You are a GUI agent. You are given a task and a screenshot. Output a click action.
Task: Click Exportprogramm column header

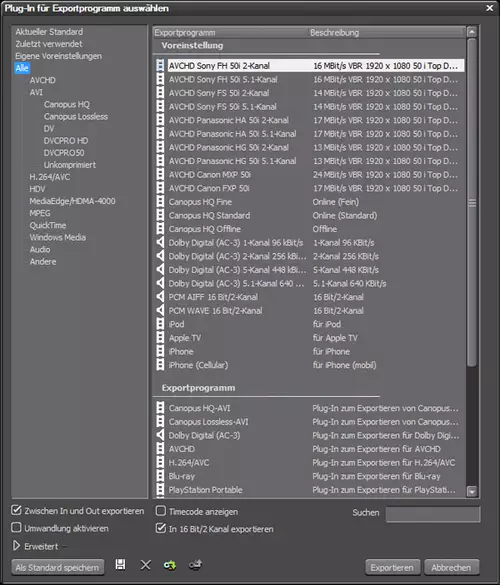231,33
